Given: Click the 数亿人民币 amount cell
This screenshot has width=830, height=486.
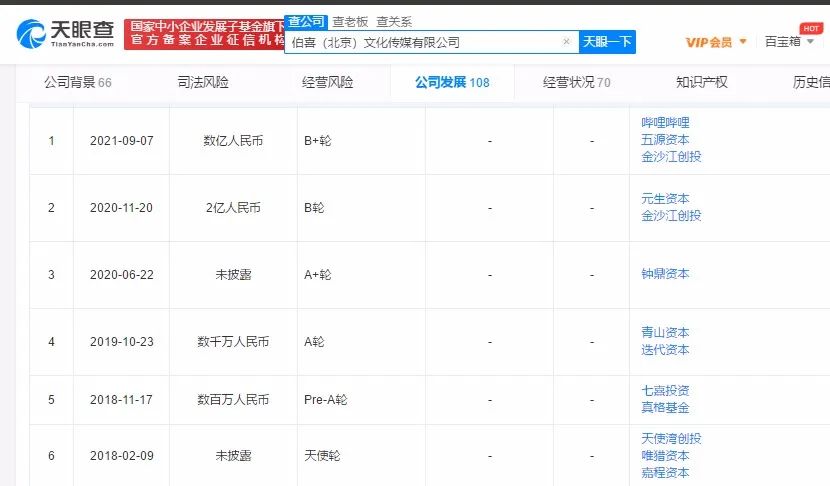Looking at the screenshot, I should click(233, 141).
